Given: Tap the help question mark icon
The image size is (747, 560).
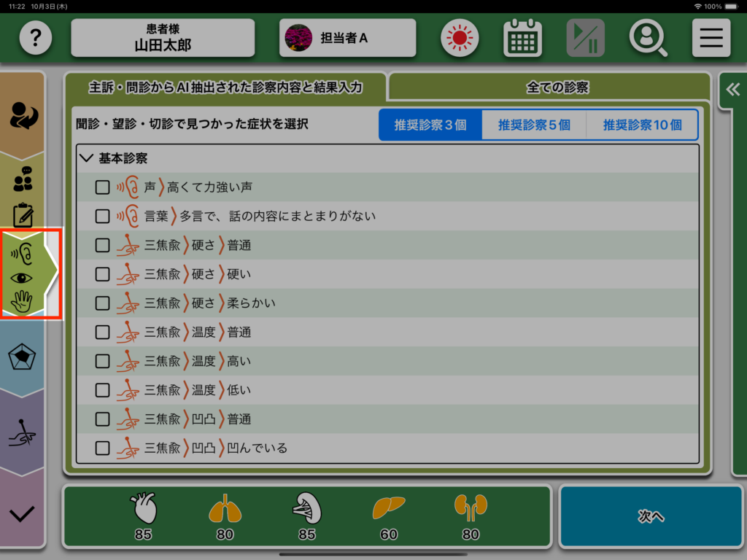Looking at the screenshot, I should point(36,38).
